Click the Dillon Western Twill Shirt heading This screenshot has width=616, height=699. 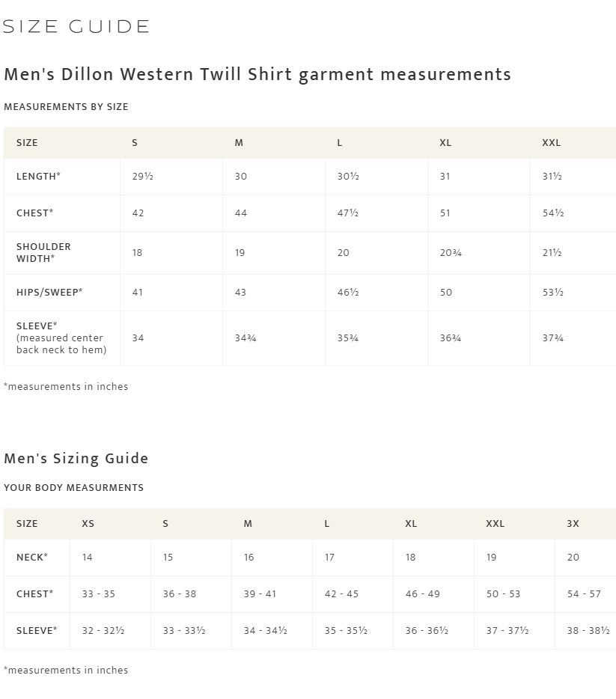[x=257, y=74]
